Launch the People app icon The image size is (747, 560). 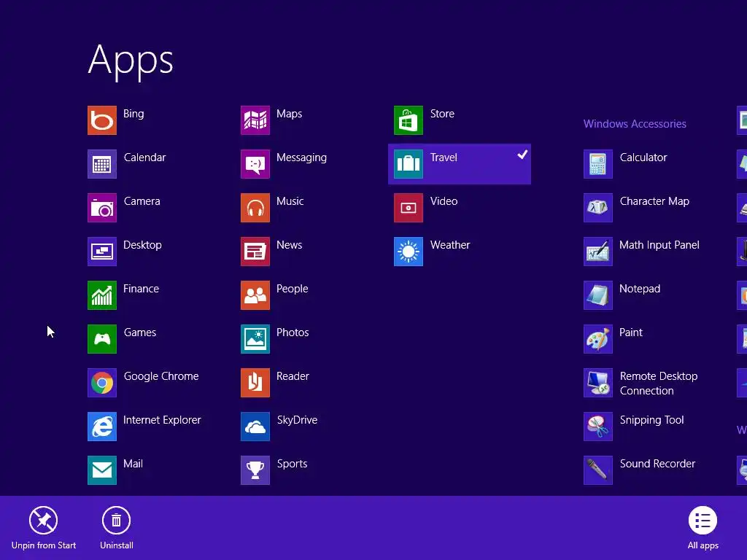[255, 296]
